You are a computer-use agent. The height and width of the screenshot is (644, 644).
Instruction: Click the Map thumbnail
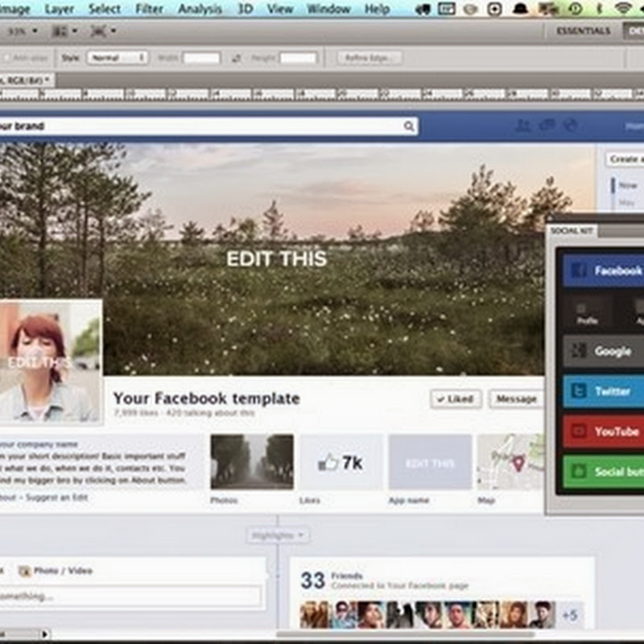pyautogui.click(x=511, y=462)
